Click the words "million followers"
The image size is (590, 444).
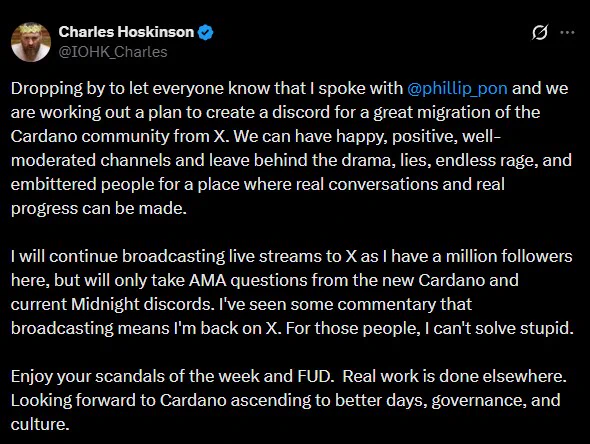tap(509, 257)
